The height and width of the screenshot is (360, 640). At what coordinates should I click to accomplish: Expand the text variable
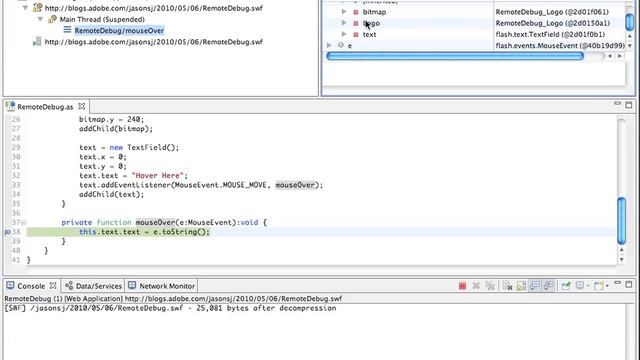(x=344, y=34)
